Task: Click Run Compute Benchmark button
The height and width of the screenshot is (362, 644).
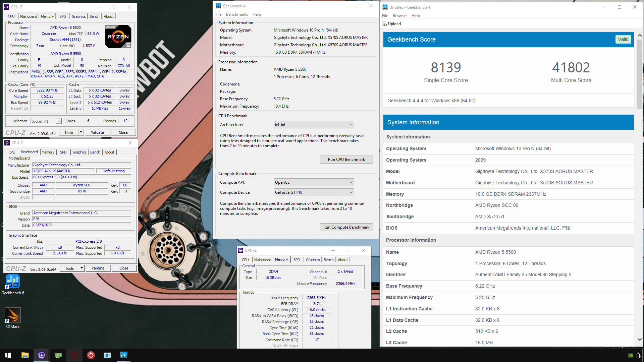Action: pos(346,227)
